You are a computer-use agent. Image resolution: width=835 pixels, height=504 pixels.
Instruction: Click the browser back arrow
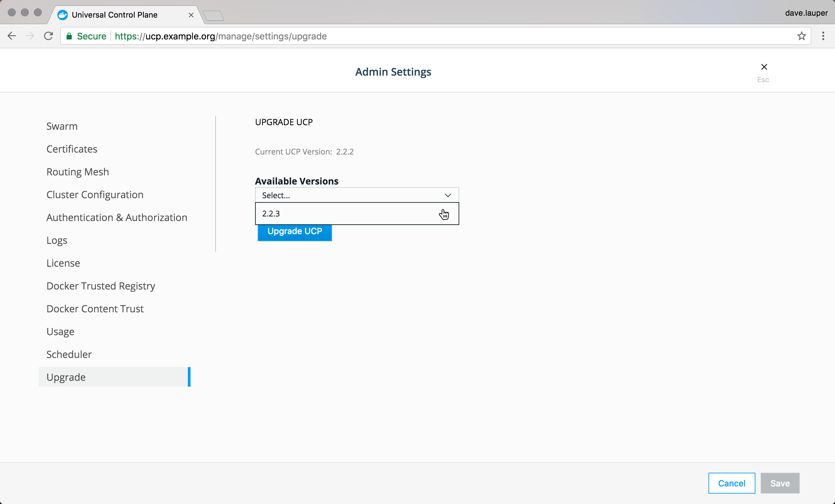pyautogui.click(x=12, y=36)
